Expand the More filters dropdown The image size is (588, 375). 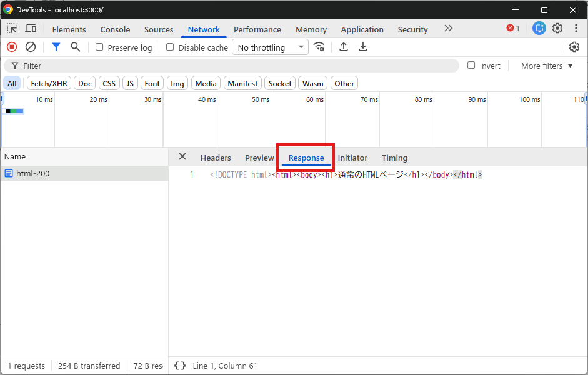point(547,66)
